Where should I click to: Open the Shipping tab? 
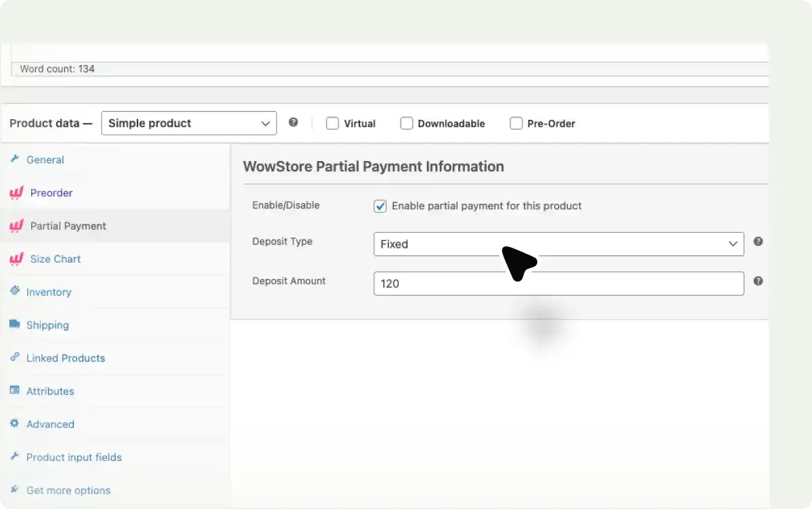coord(47,325)
